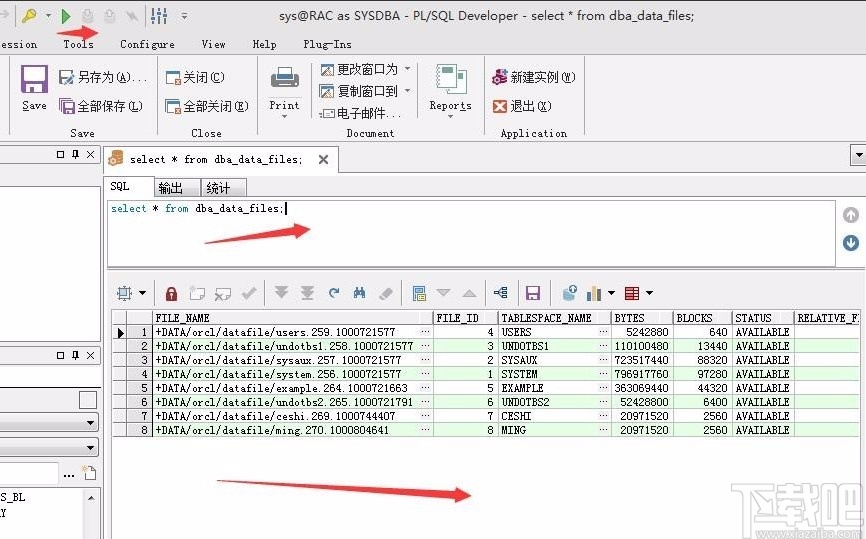866x539 pixels.
Task: Click the refresh arrow icon in grid toolbar
Action: tap(334, 293)
